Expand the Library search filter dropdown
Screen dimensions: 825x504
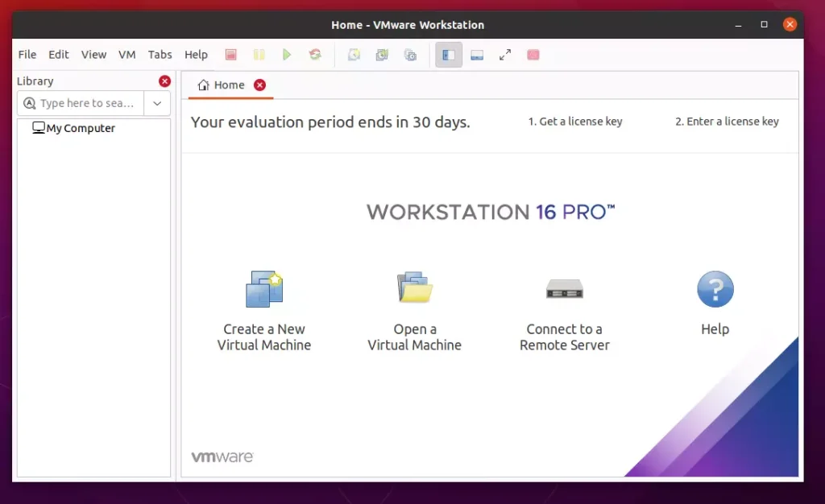click(157, 103)
